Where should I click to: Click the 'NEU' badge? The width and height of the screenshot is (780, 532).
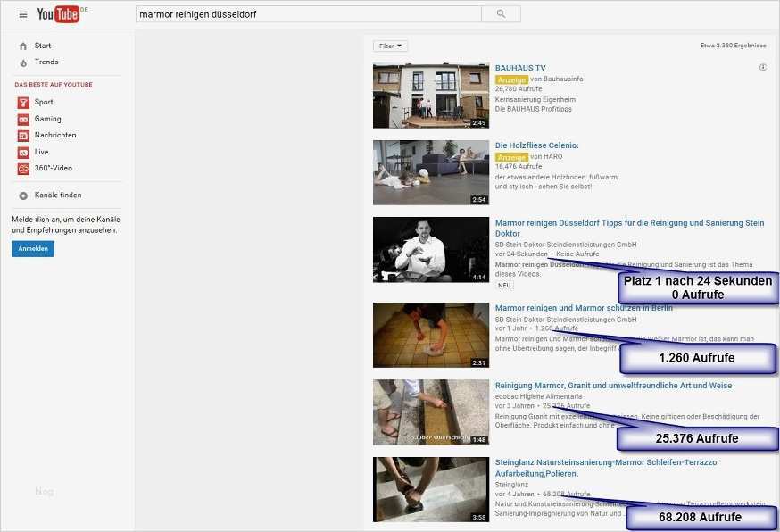coord(504,286)
